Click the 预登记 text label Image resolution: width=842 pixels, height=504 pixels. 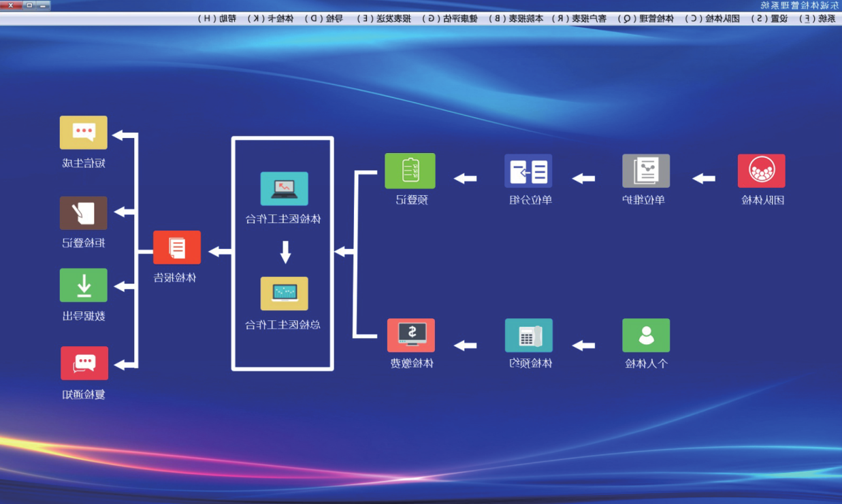tap(413, 199)
